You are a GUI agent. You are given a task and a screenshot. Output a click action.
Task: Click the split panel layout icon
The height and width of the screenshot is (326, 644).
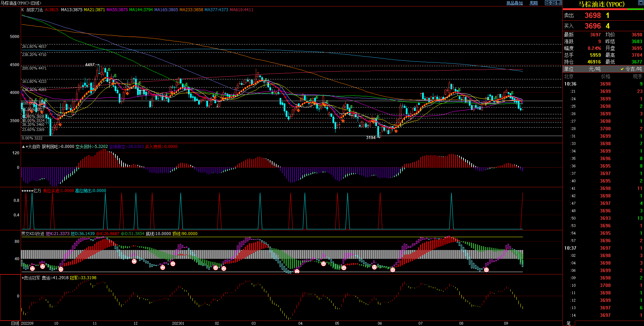coord(559,3)
